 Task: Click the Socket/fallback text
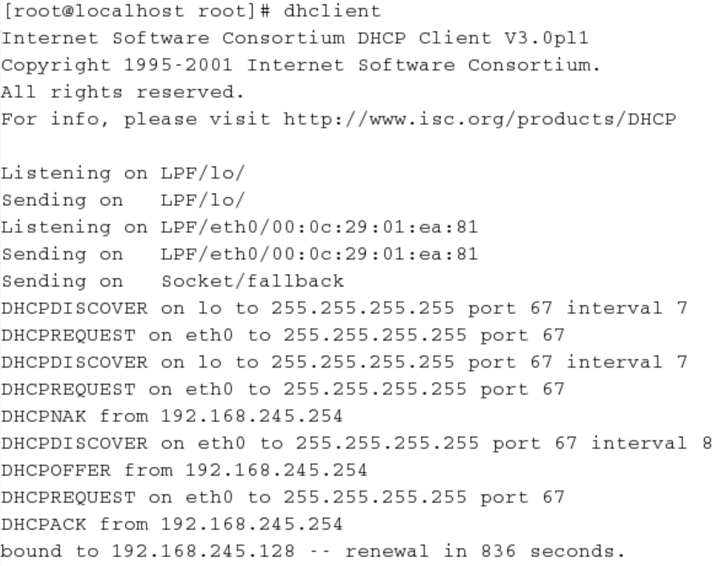(x=252, y=281)
